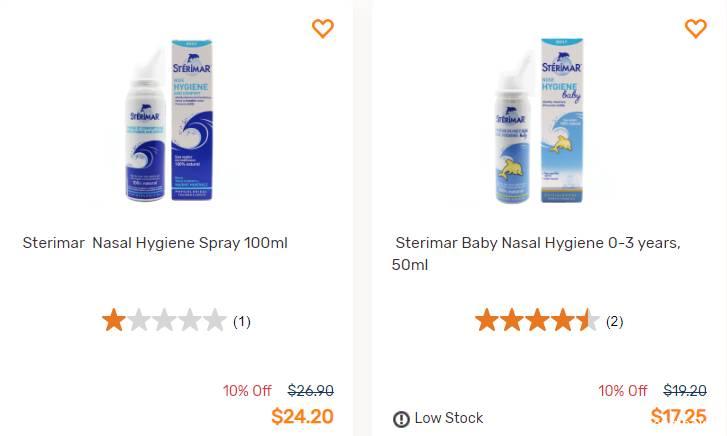Screen dimensions: 727x436
Task: Click the crossed-out $19.20 original price
Action: (685, 391)
